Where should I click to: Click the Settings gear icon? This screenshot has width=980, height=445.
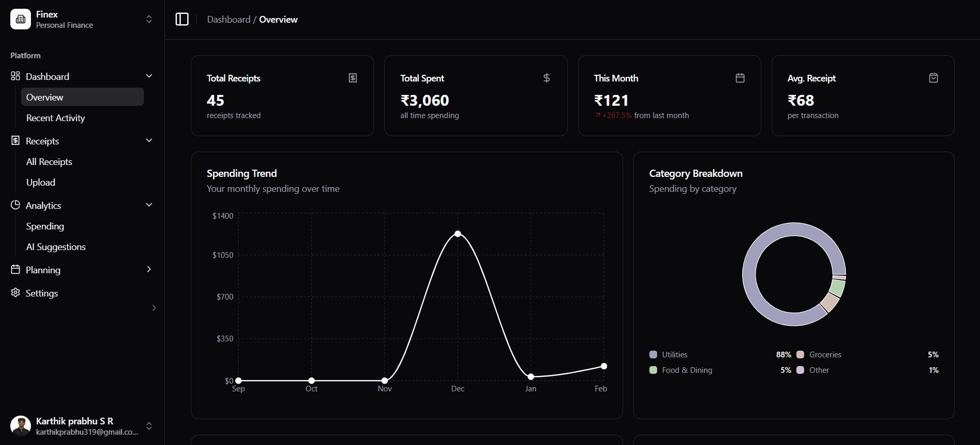point(15,293)
